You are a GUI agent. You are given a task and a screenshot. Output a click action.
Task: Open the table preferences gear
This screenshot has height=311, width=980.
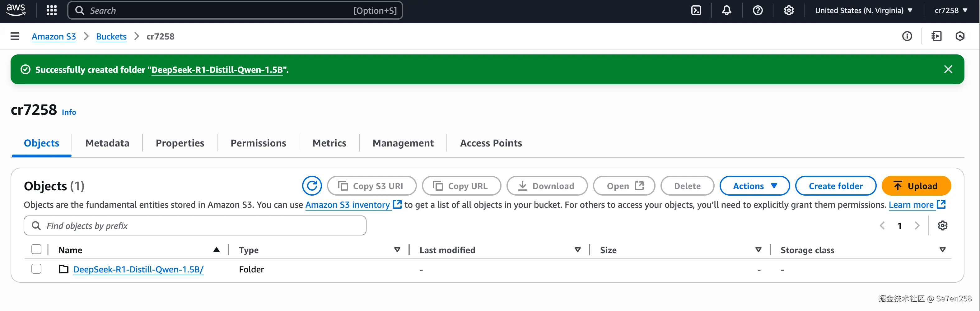[942, 226]
